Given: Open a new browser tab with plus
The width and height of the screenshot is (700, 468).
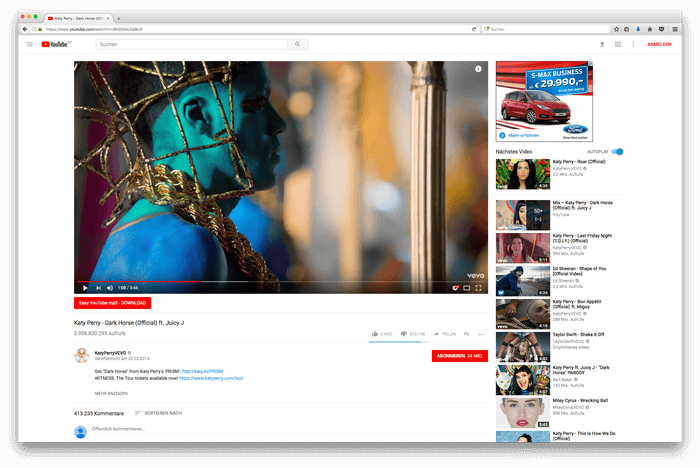Looking at the screenshot, I should click(x=118, y=18).
